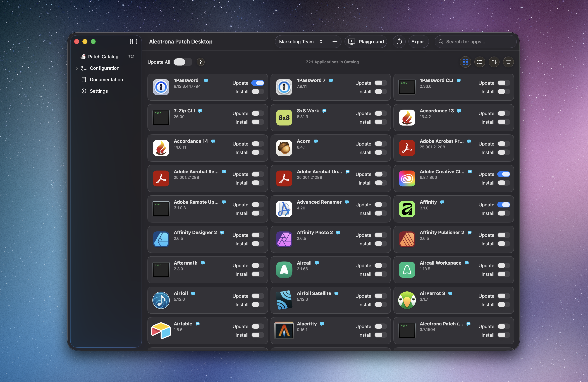Open Settings in sidebar
This screenshot has width=588, height=382.
click(106, 91)
